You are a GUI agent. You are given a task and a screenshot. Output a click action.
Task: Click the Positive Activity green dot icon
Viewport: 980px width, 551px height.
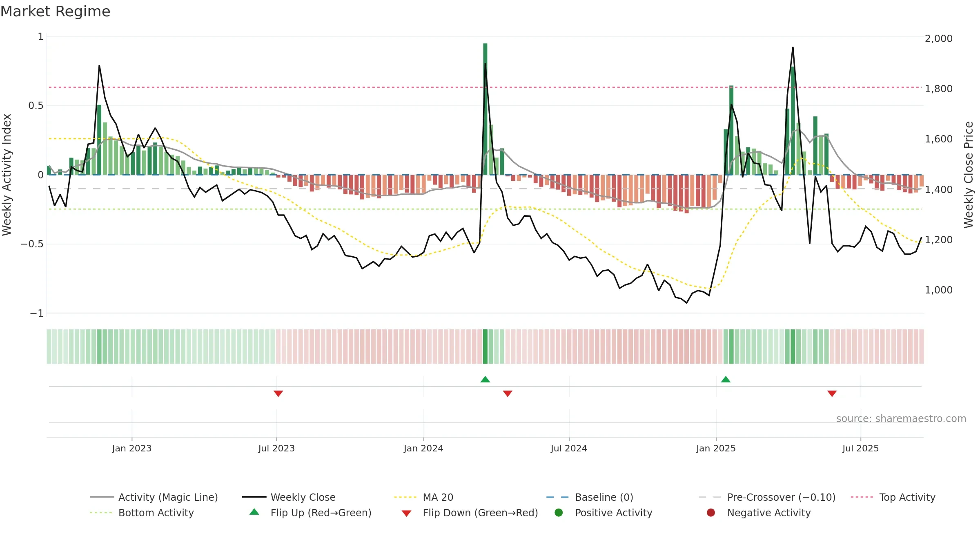pyautogui.click(x=559, y=512)
